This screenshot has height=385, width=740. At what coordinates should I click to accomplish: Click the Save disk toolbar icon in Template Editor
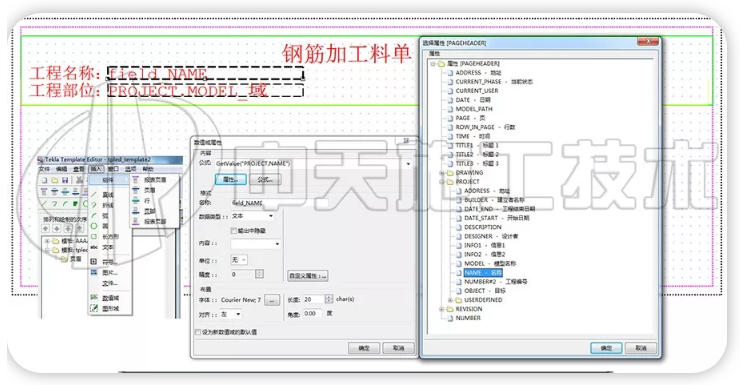65,180
